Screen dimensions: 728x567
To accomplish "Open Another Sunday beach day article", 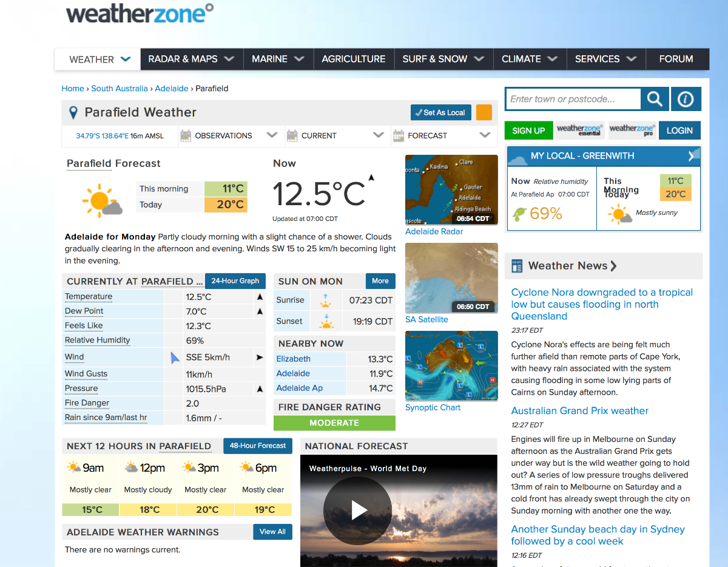I will click(x=598, y=535).
